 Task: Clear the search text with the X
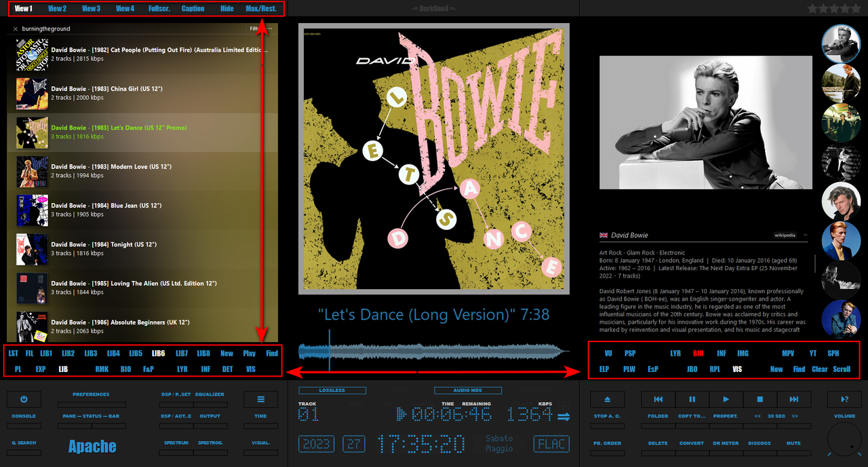[16, 29]
